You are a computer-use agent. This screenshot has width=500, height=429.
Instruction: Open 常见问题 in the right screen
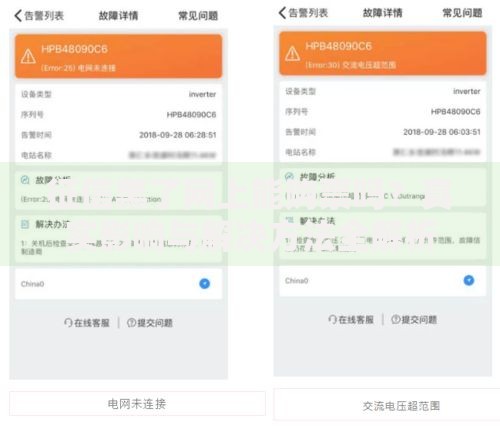tap(462, 13)
